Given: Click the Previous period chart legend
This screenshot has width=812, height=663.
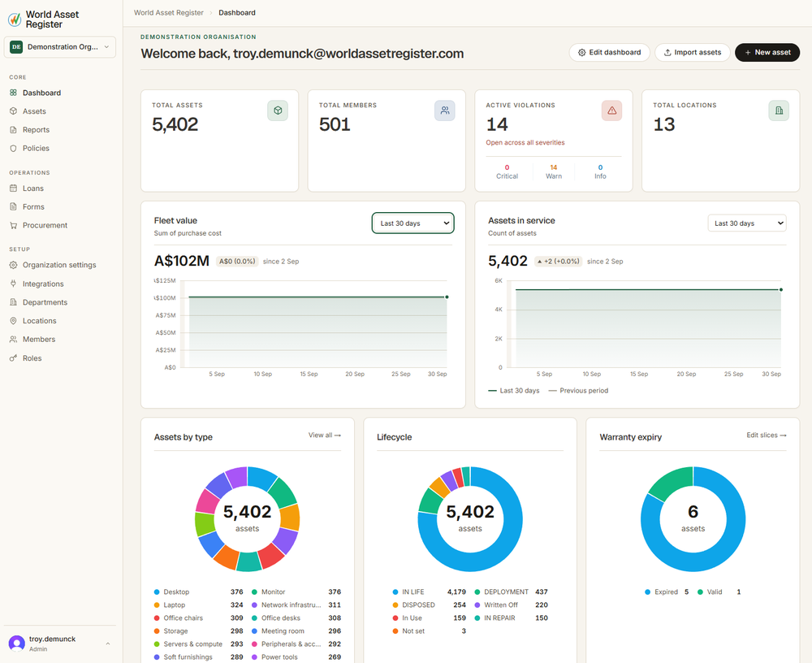Looking at the screenshot, I should [578, 391].
